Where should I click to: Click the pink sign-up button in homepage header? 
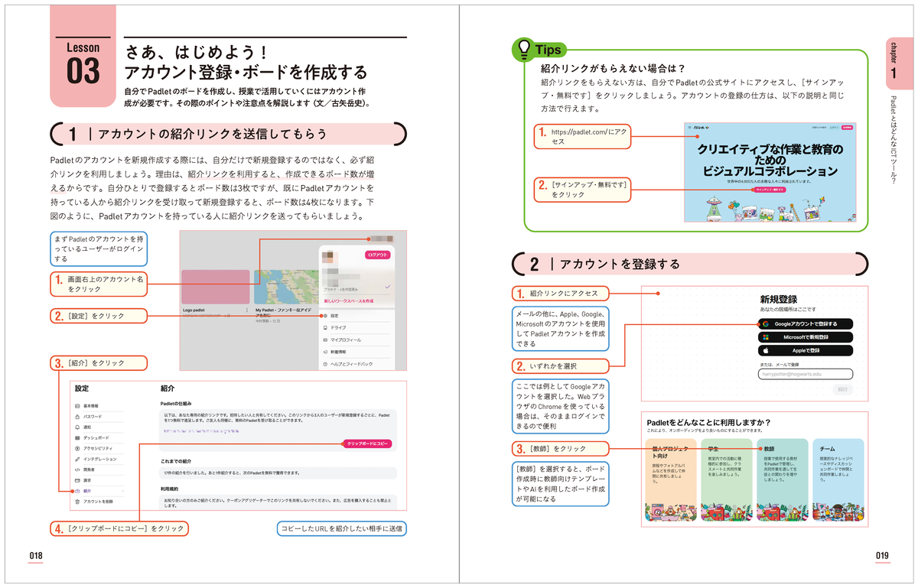pyautogui.click(x=847, y=128)
